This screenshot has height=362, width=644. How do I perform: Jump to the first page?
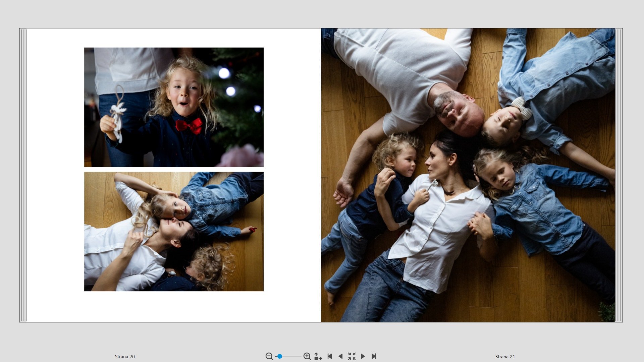tap(330, 356)
